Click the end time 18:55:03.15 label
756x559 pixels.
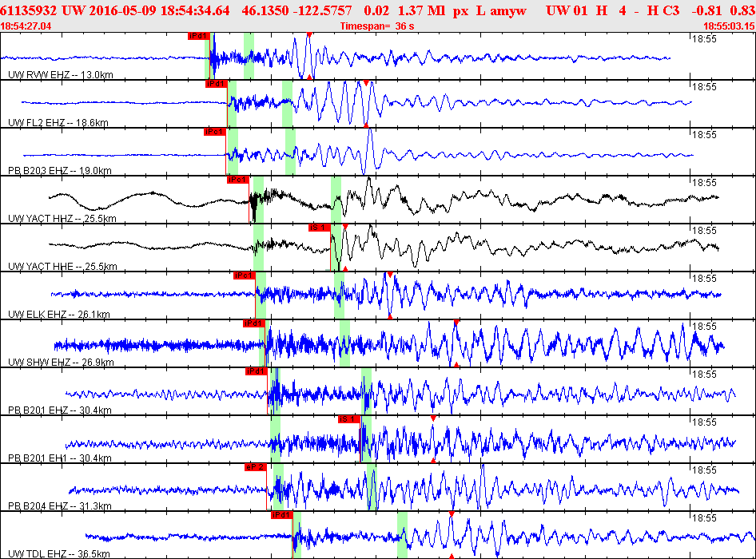(729, 26)
